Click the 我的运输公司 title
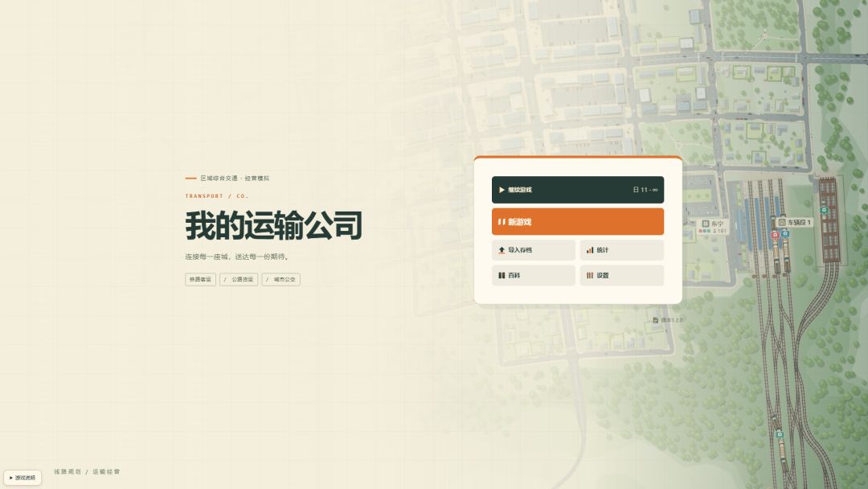This screenshot has width=868, height=489. tap(273, 225)
